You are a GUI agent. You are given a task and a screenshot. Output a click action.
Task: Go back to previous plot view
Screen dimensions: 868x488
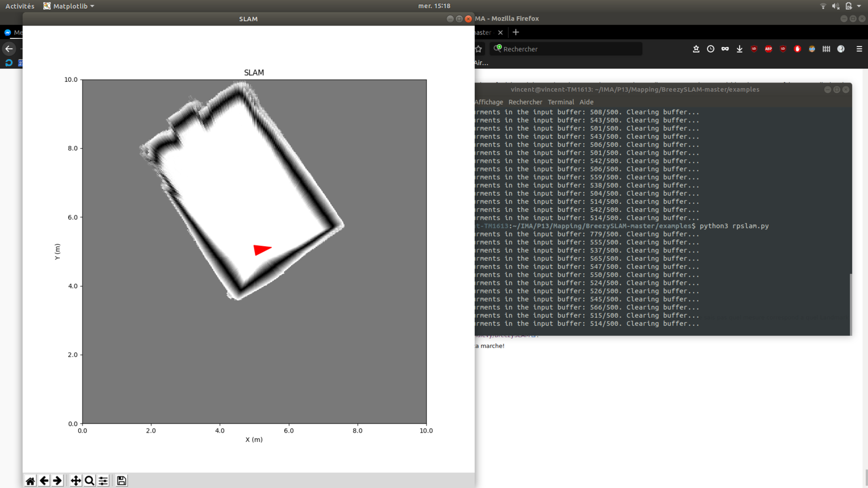[44, 480]
